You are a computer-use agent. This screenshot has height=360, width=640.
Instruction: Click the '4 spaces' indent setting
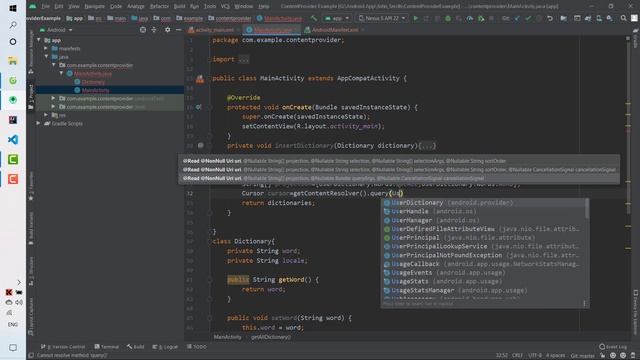[x=556, y=356]
